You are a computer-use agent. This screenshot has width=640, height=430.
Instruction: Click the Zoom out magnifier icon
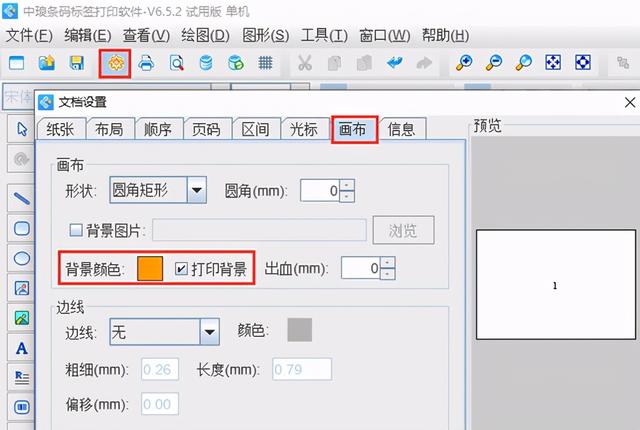[494, 63]
